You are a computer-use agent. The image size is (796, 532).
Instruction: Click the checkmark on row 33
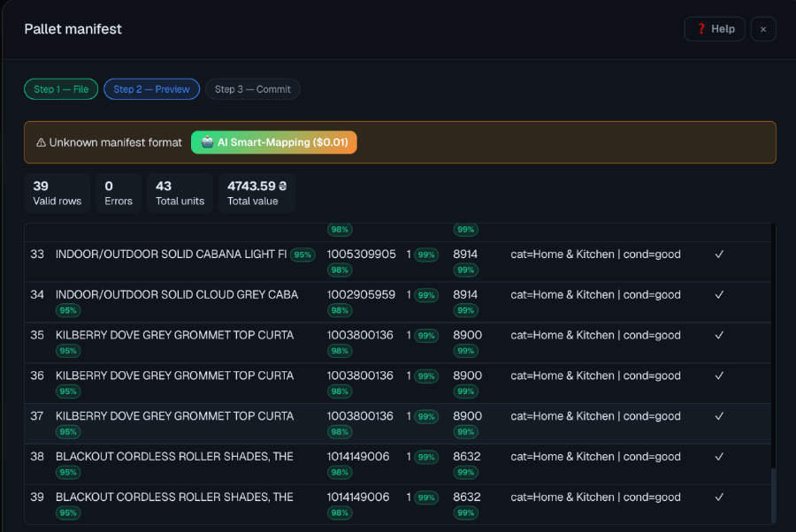point(719,255)
